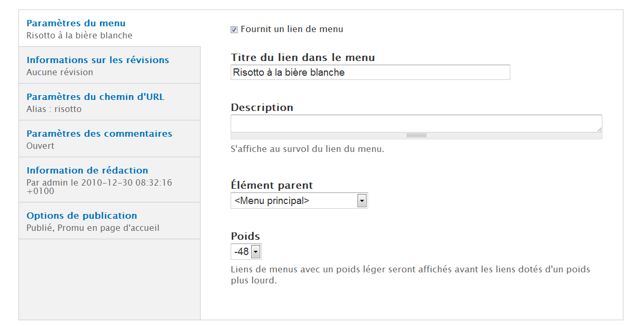644x326 pixels.
Task: Go to Information de rédaction tab
Action: (x=87, y=170)
